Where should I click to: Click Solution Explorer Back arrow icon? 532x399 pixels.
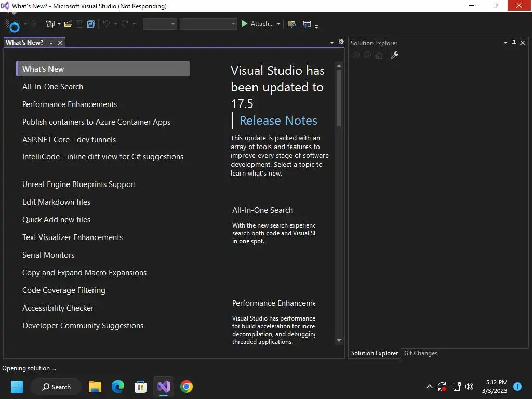(356, 55)
